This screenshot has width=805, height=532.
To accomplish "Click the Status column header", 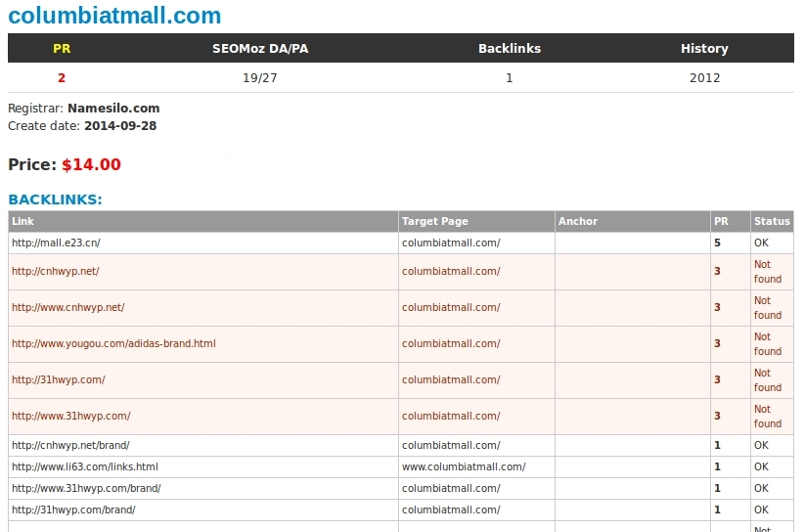I will tap(772, 221).
